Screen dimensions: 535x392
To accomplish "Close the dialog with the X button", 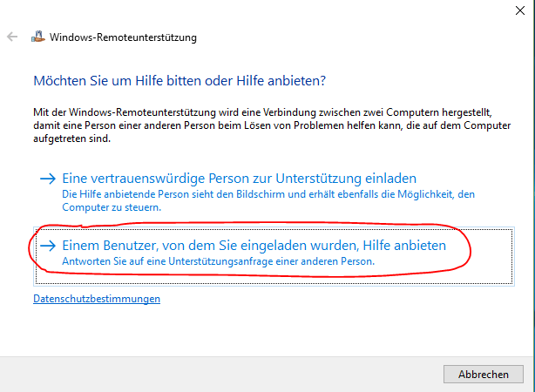I will 520,10.
